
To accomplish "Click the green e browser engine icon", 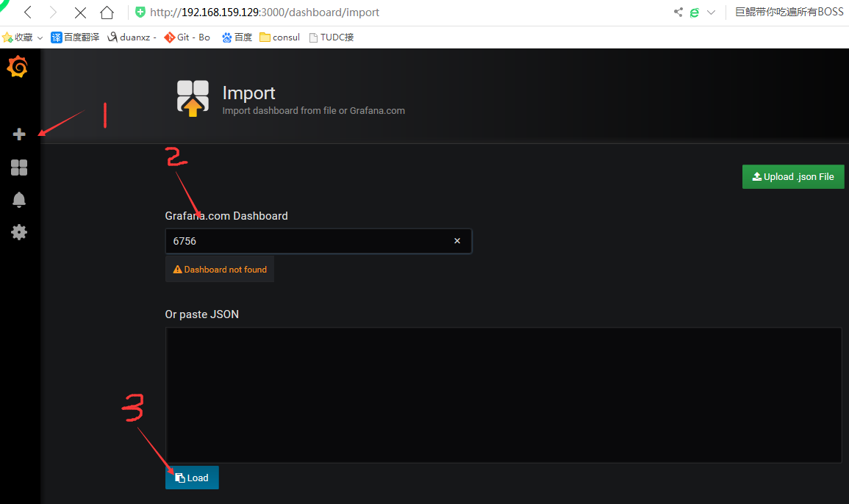I will point(694,12).
